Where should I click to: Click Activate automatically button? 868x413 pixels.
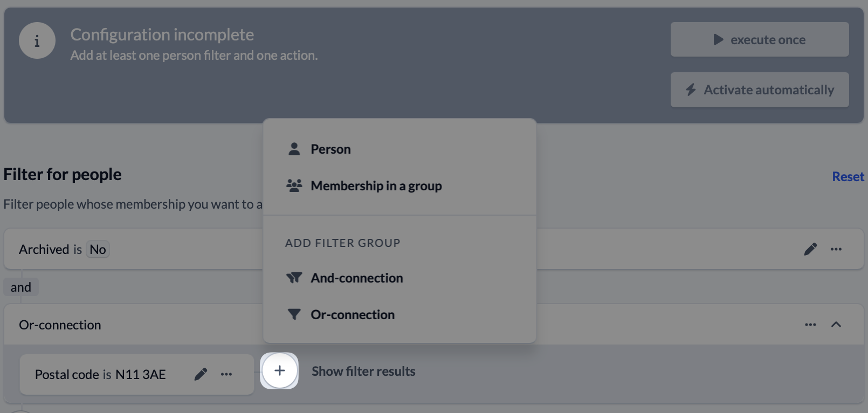(759, 90)
